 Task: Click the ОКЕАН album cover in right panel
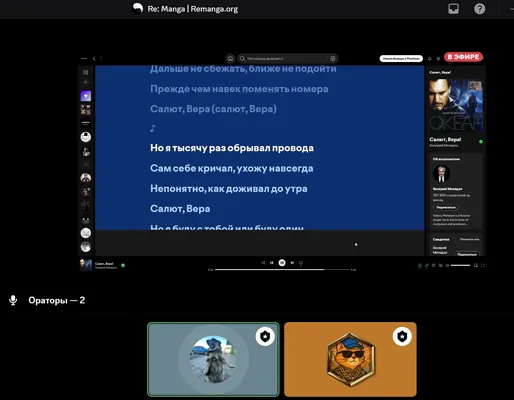pos(456,106)
